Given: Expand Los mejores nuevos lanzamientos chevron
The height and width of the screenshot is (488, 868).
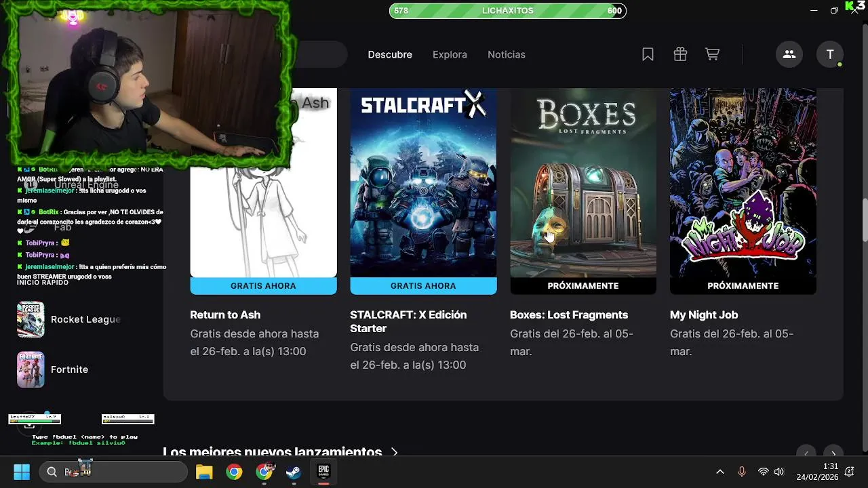Looking at the screenshot, I should (395, 452).
